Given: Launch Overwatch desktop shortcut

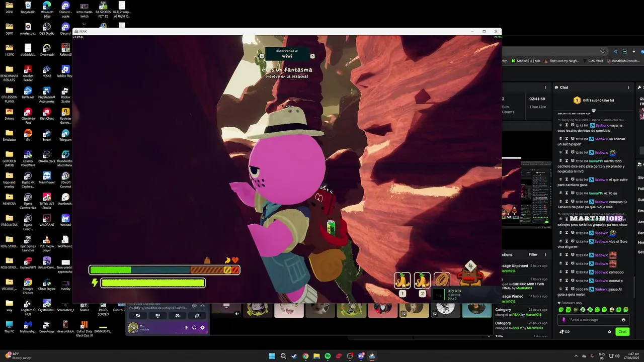Looking at the screenshot, I should tap(47, 50).
